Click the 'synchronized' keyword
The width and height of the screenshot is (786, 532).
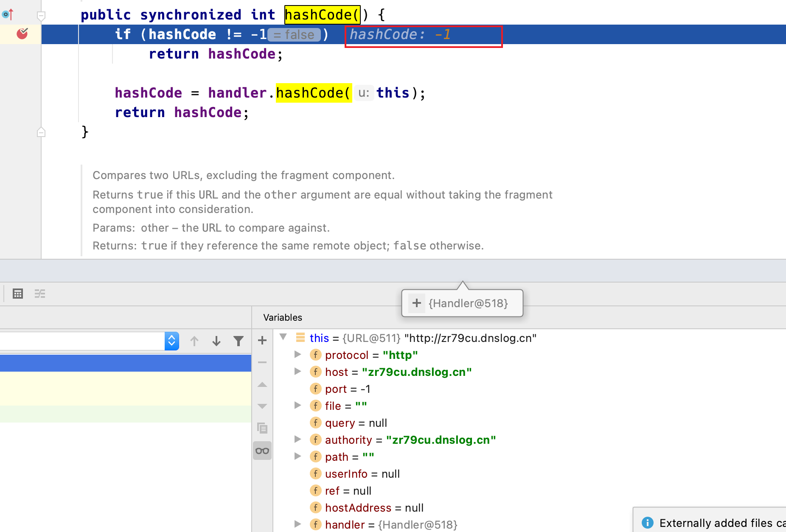(x=191, y=15)
